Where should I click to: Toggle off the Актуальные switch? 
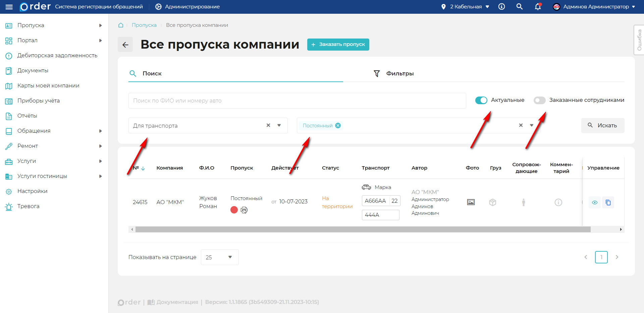[481, 100]
